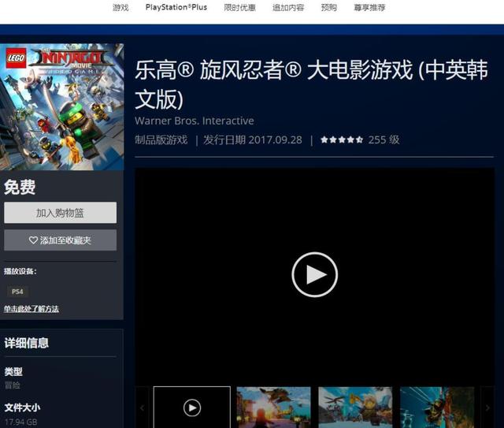
Task: Click the 加入购物篮 button
Action: point(60,213)
